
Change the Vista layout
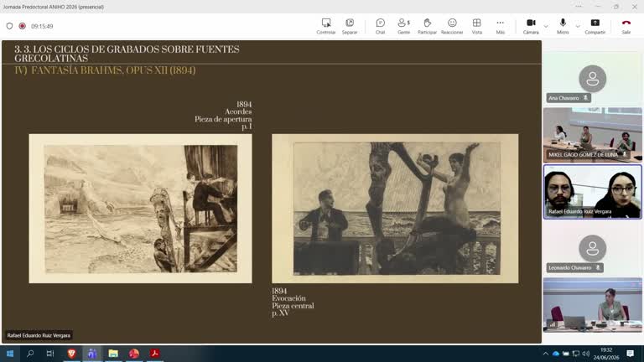[477, 26]
